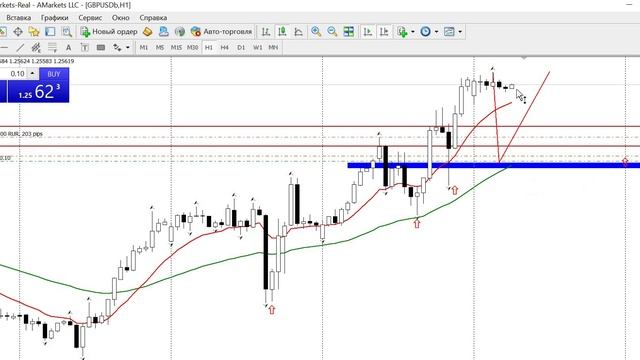
Task: Select the H1 timeframe button
Action: [x=209, y=48]
